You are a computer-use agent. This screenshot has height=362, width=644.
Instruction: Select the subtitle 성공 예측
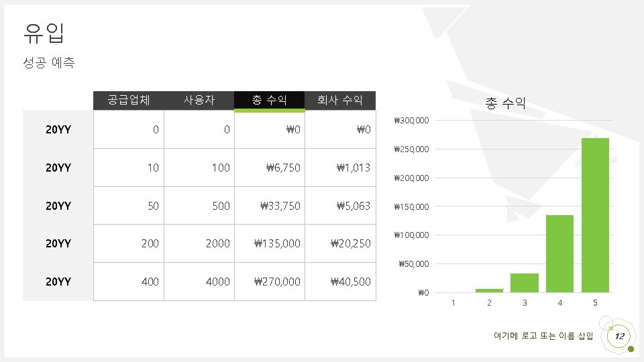tap(49, 62)
